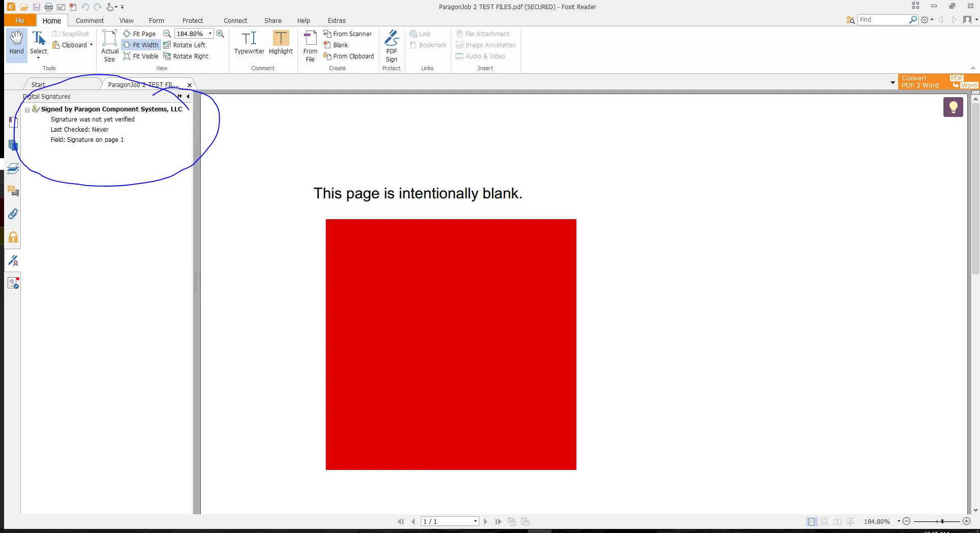
Task: Open the search settings gear dropdown
Action: coord(927,20)
